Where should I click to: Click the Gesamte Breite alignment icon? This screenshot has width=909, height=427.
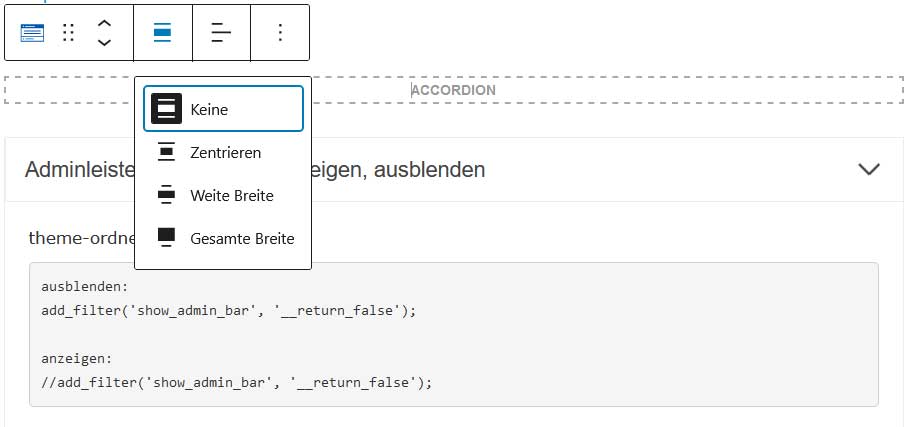(166, 238)
